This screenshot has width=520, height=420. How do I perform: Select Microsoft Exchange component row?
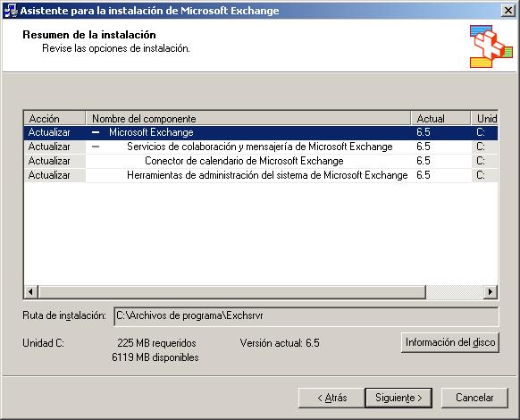tap(261, 132)
